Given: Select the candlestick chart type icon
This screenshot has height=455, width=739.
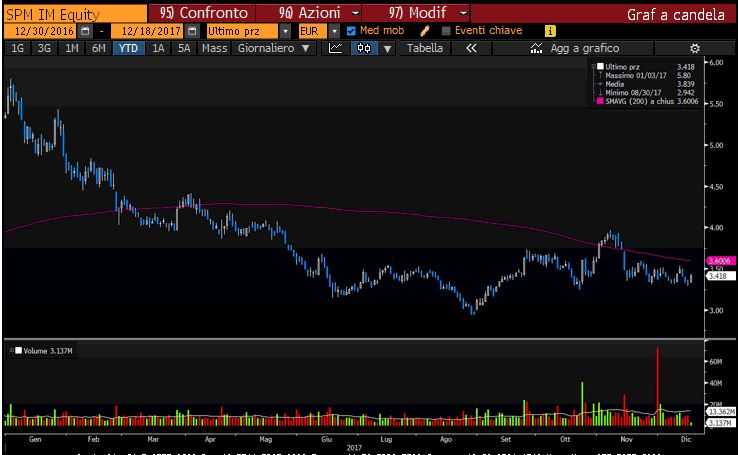Looking at the screenshot, I should tap(364, 48).
